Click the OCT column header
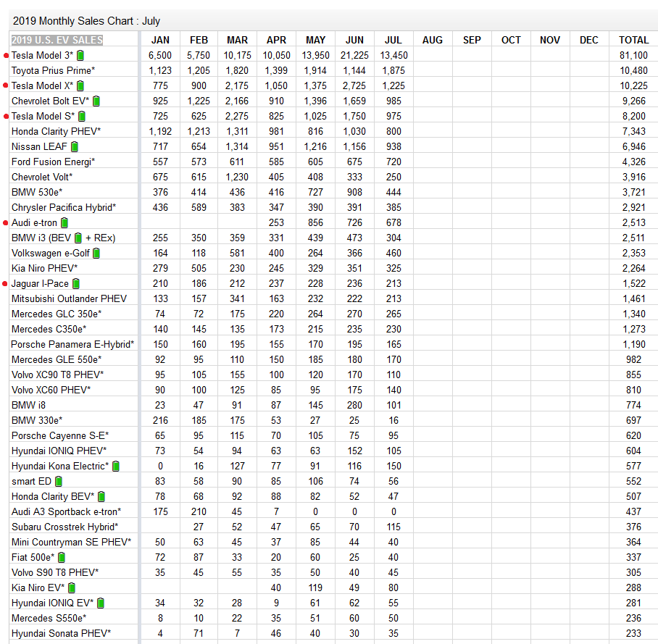Screen dimensions: 658x644 click(511, 40)
